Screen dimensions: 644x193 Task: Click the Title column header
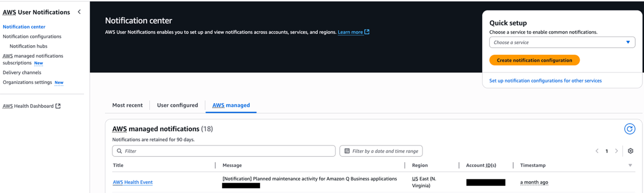(118, 165)
